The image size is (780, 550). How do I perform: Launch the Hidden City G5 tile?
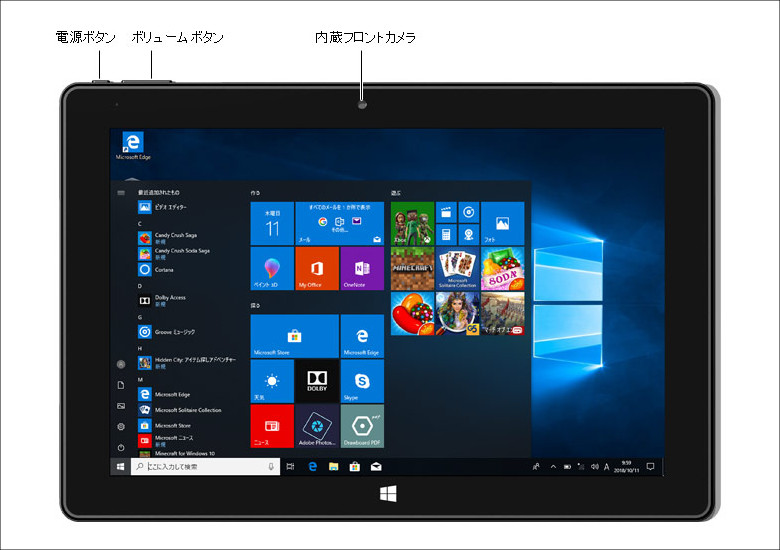[458, 314]
